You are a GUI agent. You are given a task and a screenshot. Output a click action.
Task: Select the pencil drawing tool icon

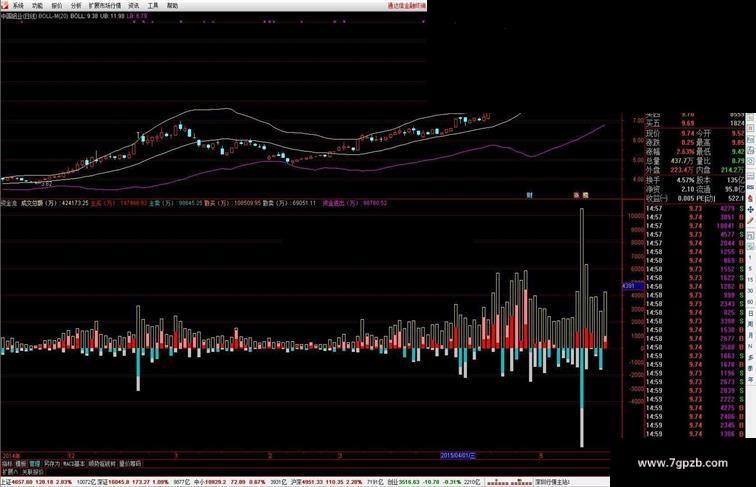coord(751,220)
